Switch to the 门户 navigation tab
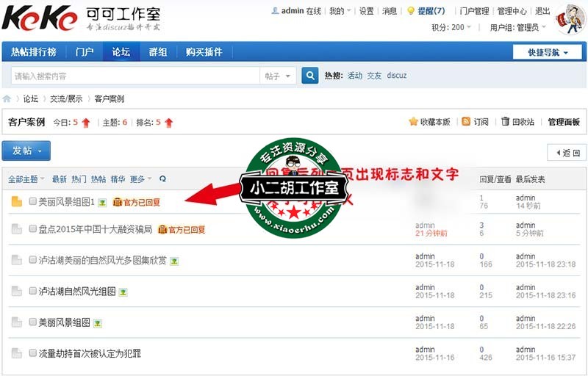This screenshot has height=379, width=588. tap(85, 52)
